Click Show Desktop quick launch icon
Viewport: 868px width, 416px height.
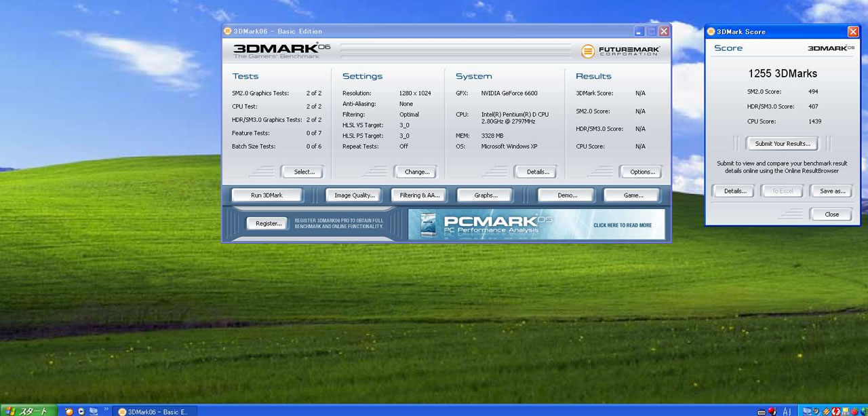click(94, 411)
